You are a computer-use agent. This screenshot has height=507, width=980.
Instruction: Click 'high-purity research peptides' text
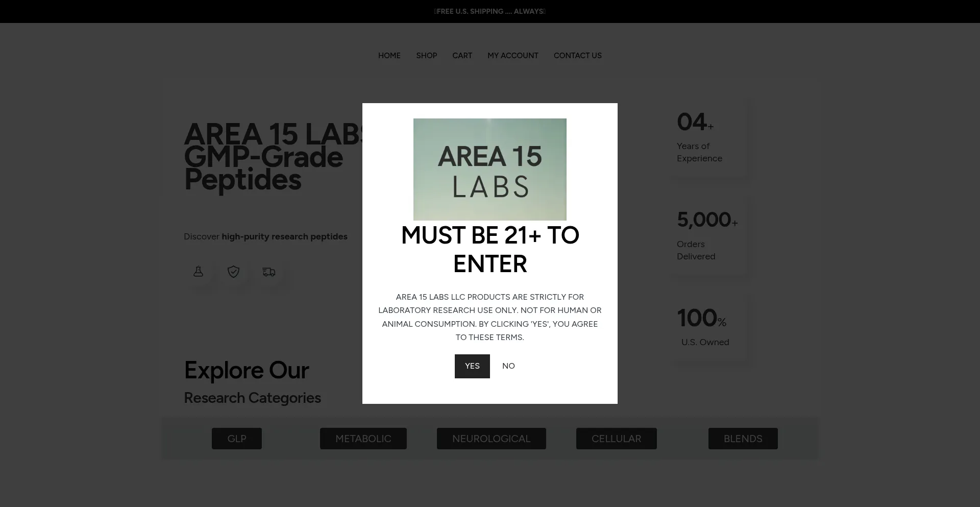click(x=284, y=236)
